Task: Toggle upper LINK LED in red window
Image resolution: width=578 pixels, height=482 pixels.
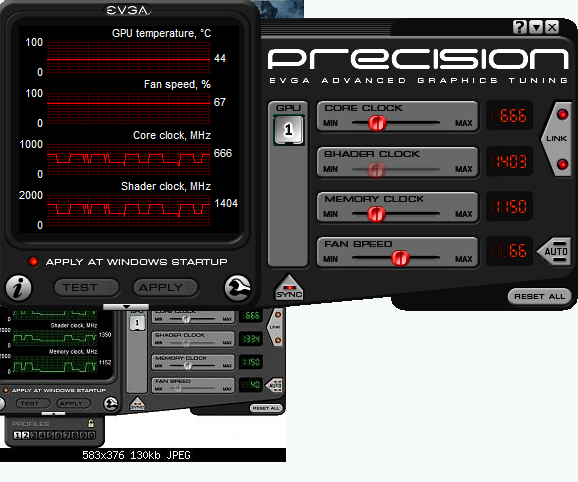Action: [563, 115]
